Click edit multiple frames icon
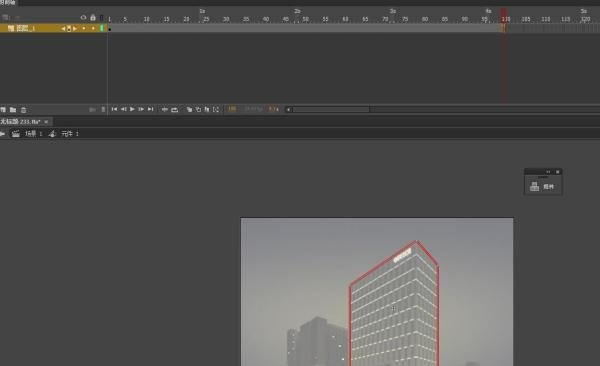600x366 pixels. (x=207, y=109)
